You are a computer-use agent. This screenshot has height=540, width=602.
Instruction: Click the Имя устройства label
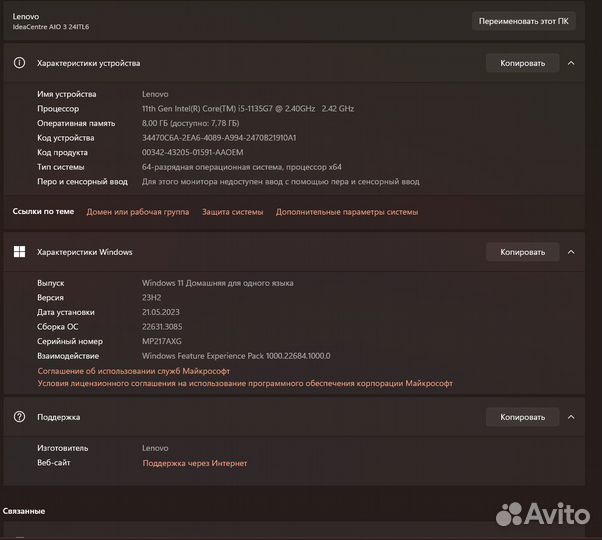(x=66, y=94)
